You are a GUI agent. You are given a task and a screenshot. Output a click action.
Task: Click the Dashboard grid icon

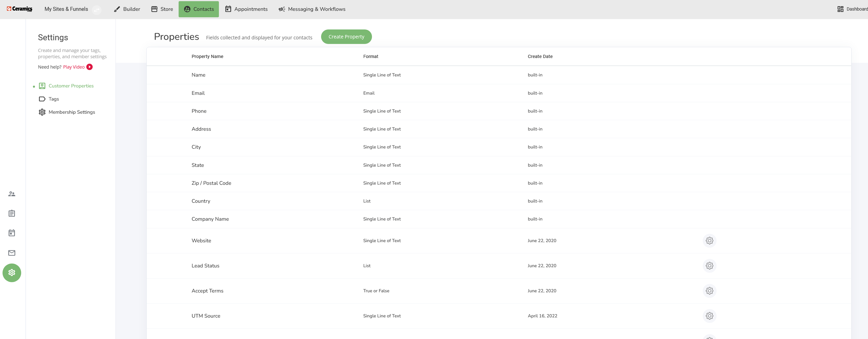click(x=840, y=9)
